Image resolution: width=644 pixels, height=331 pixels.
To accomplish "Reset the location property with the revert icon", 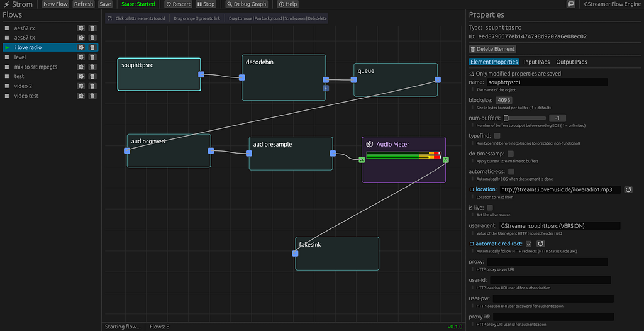I will pyautogui.click(x=628, y=189).
